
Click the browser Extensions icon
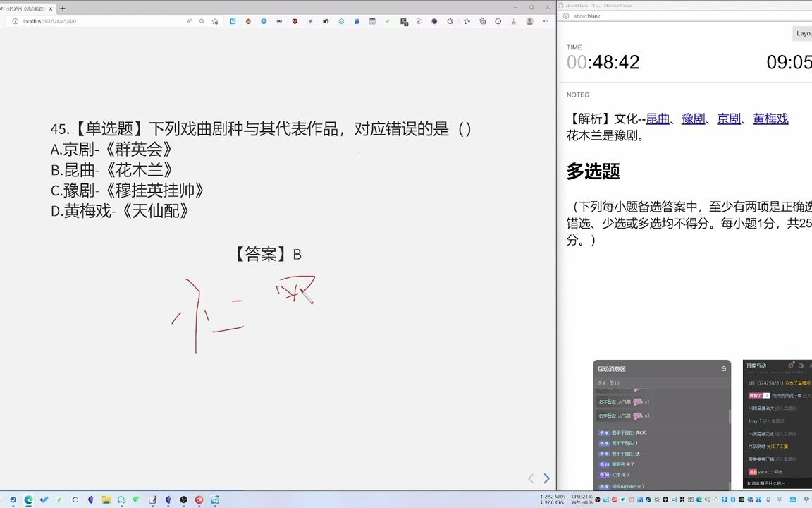[450, 22]
